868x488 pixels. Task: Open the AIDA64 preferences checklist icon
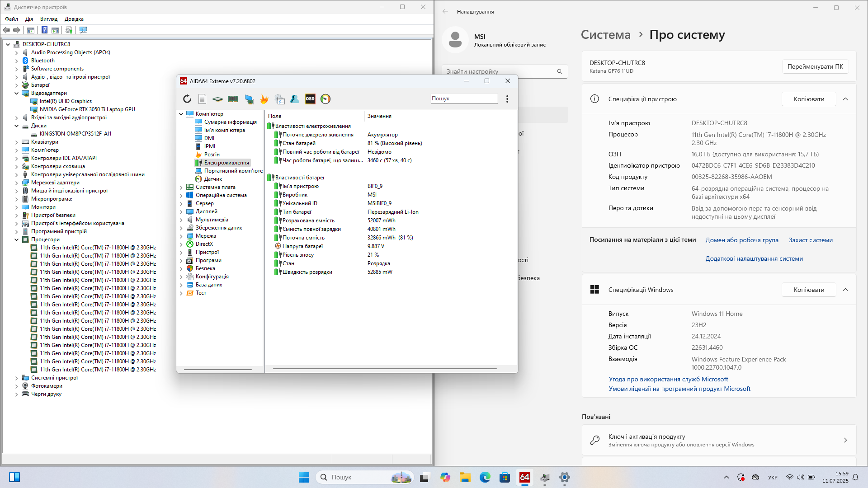[280, 99]
